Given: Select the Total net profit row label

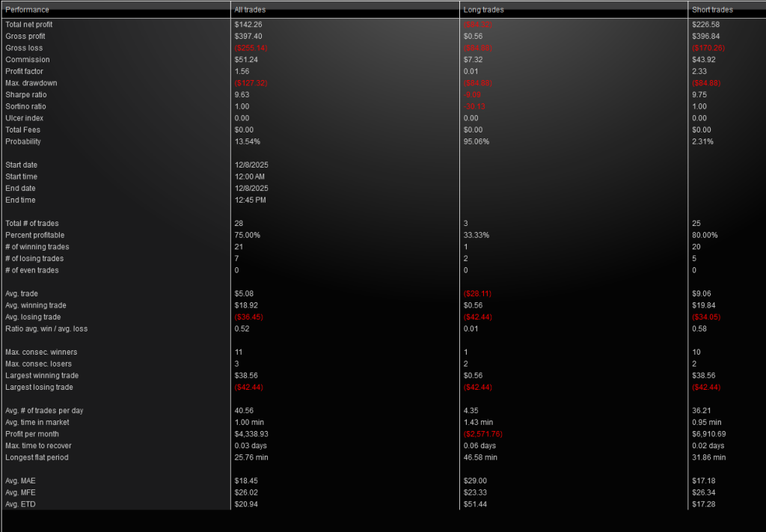Looking at the screenshot, I should click(x=29, y=25).
